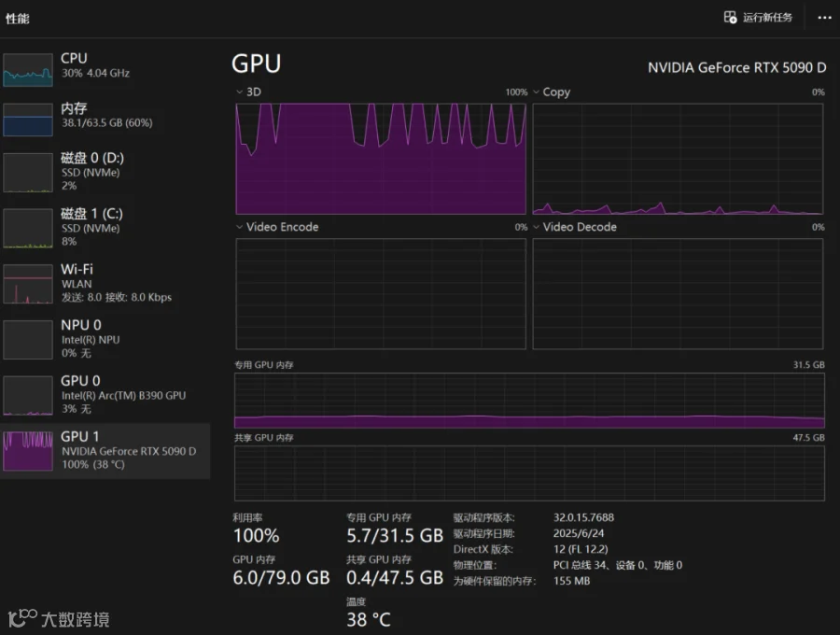Select the Wi-Fi WLAN entry
The height and width of the screenshot is (635, 840).
tap(105, 284)
